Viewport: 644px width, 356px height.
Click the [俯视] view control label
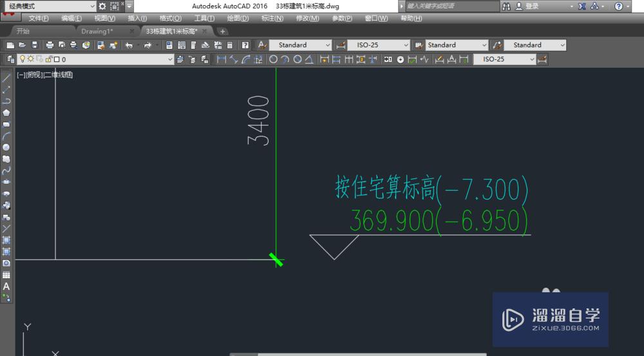coord(33,75)
